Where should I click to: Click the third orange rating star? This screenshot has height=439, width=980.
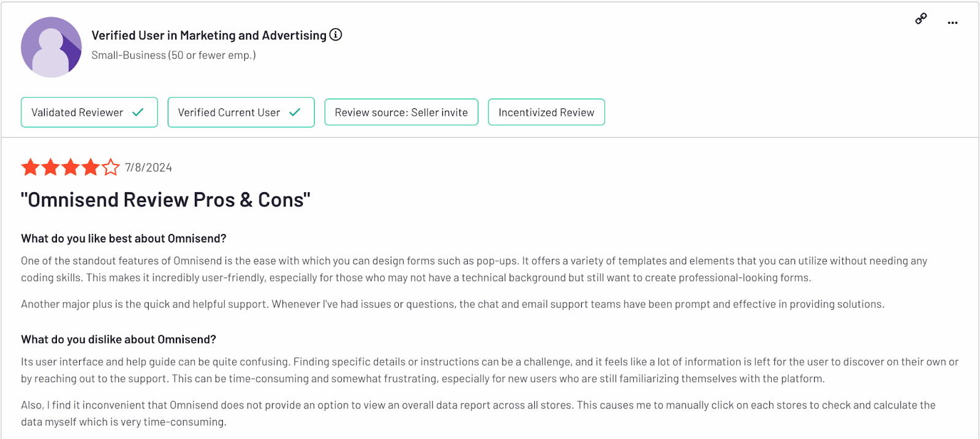tap(71, 167)
